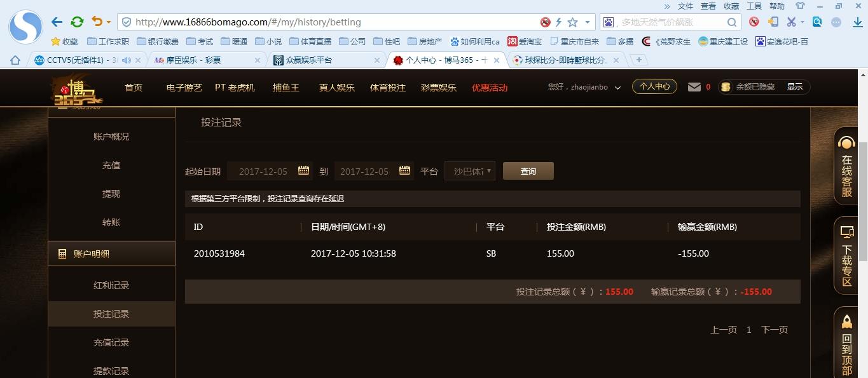This screenshot has width=868, height=378.
Task: Click 显示 to show hidden balance
Action: (x=794, y=87)
